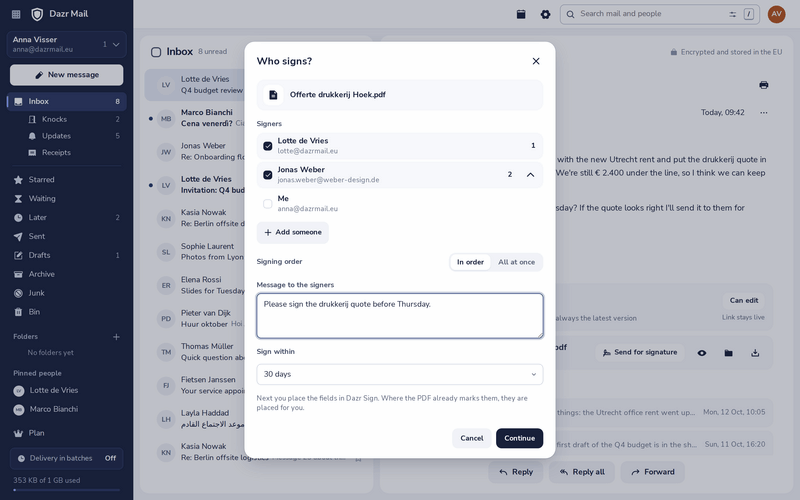Click the Message to the signers text area
Viewport: 800px width, 500px height.
399,316
